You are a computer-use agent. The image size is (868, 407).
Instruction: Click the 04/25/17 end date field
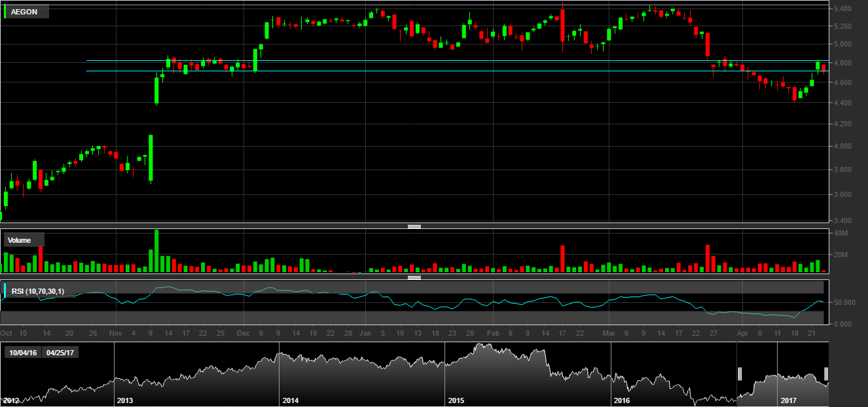pyautogui.click(x=61, y=352)
